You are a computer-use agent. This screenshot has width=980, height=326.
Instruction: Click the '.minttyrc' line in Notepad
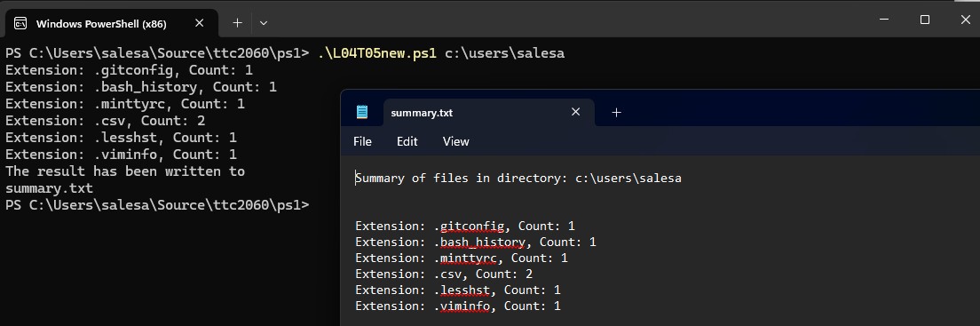pos(462,258)
